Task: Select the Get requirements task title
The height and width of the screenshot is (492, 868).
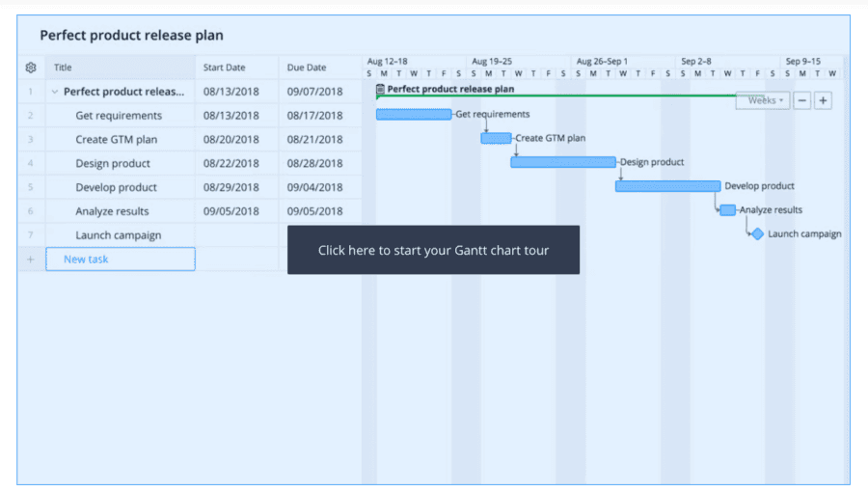Action: [x=119, y=116]
